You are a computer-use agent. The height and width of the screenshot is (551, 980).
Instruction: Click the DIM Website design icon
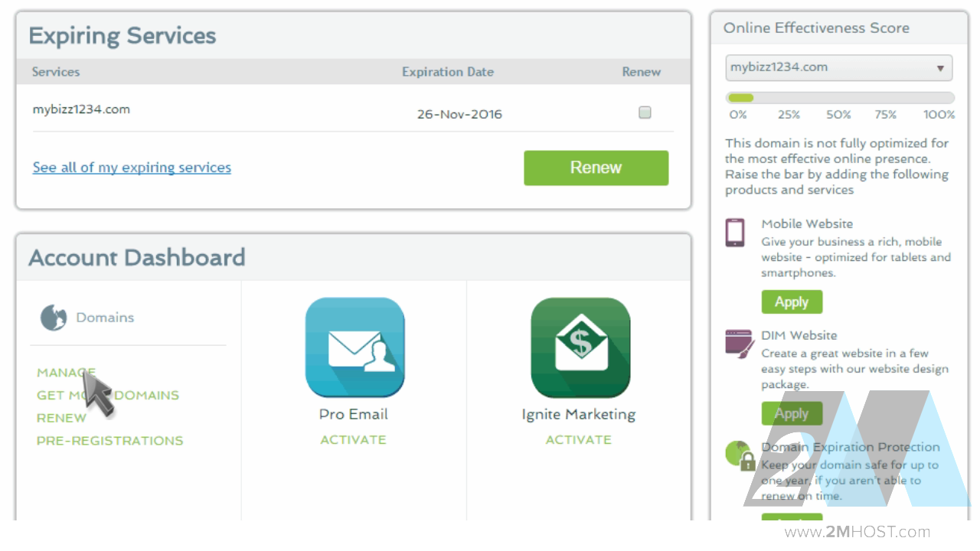(x=740, y=344)
